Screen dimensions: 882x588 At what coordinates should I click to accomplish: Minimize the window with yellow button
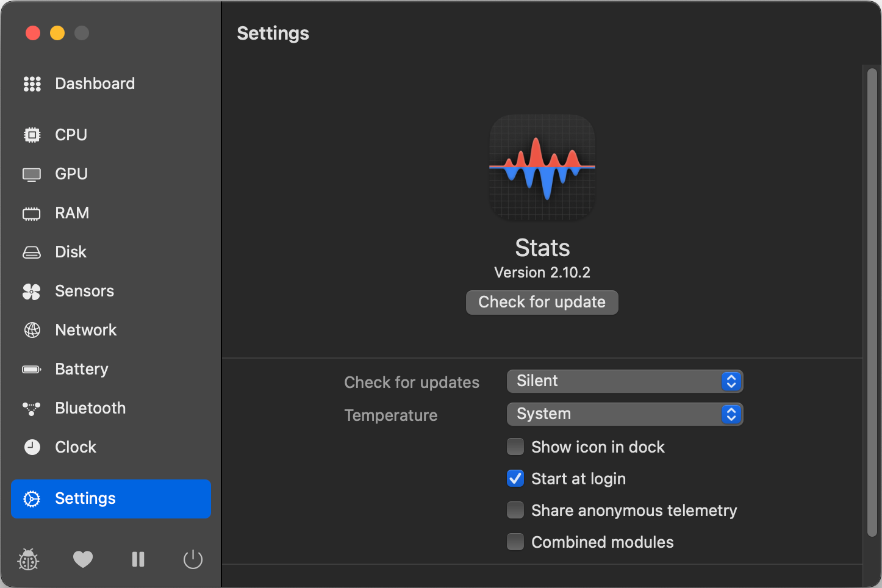[x=57, y=33]
